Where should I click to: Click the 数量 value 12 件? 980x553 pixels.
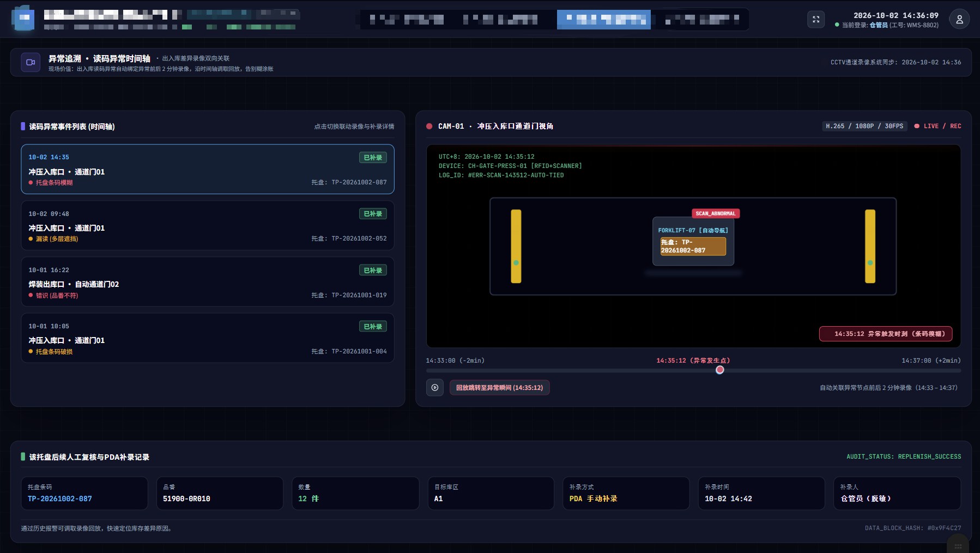(x=308, y=498)
